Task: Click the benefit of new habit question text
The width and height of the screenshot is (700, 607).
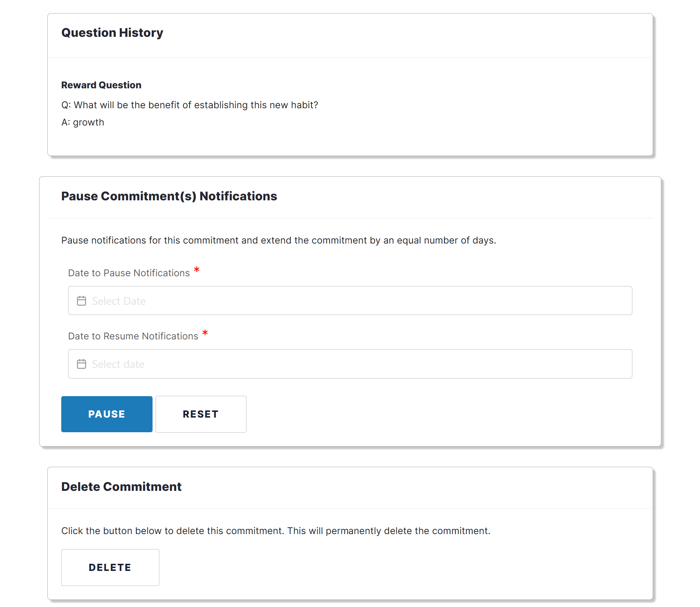Action: pos(190,105)
